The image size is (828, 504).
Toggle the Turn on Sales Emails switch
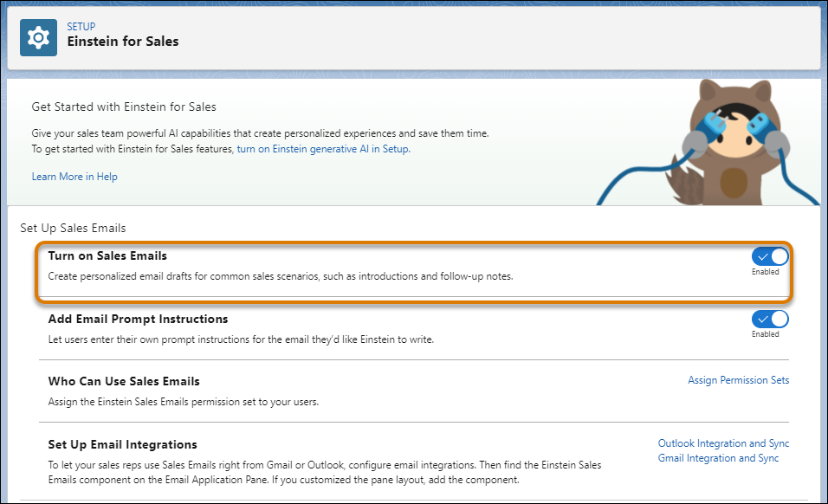770,256
